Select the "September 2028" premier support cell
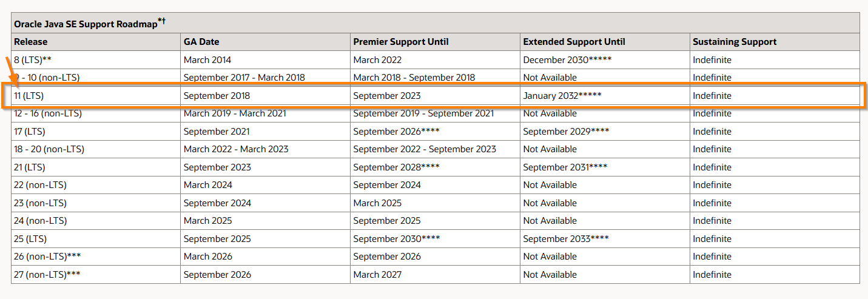Screen dimensions: 868x299 pyautogui.click(x=396, y=167)
